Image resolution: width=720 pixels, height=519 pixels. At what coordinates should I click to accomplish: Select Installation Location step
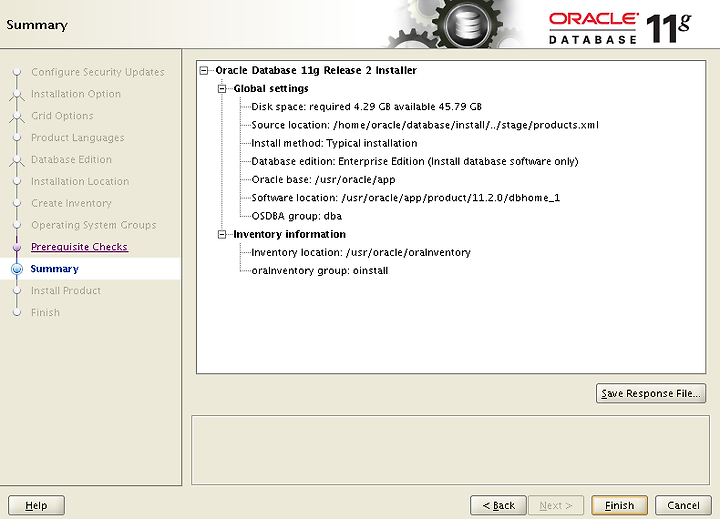[x=80, y=181]
